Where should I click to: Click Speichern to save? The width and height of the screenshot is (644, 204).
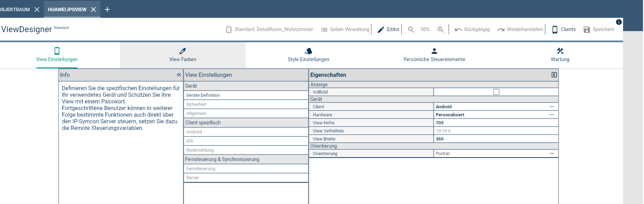tap(599, 29)
